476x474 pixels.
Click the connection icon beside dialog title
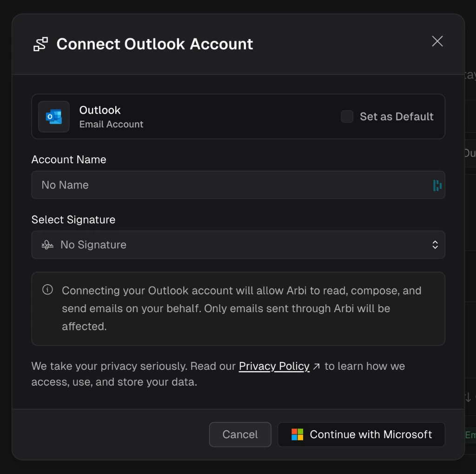41,44
